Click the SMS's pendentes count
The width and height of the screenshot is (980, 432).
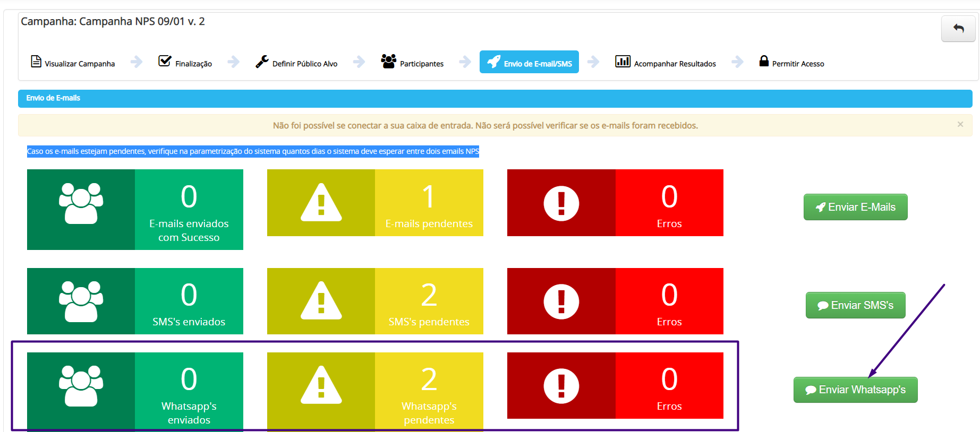tap(429, 295)
